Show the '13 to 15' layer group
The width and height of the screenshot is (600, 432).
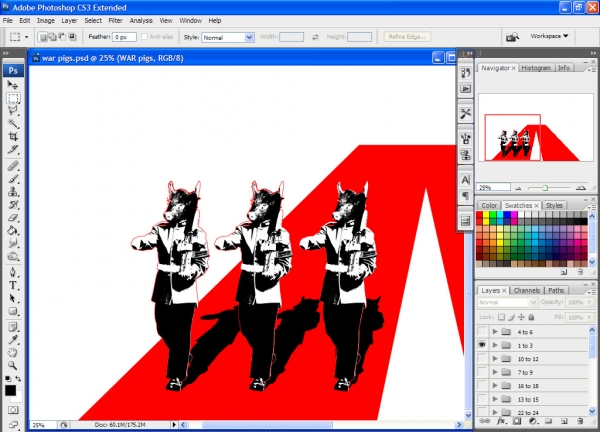(482, 399)
